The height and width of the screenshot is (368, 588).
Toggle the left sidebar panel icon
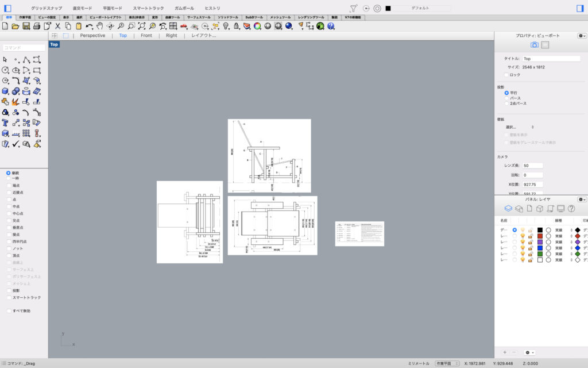[7, 8]
